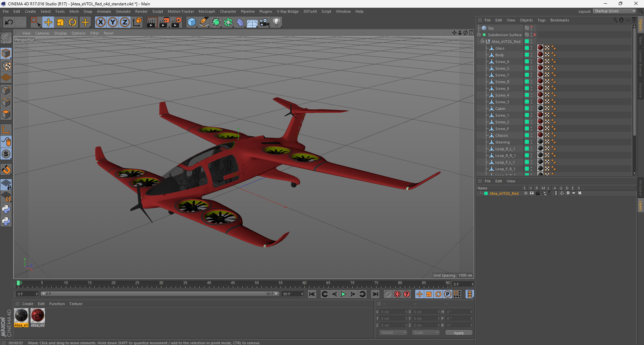644x345 pixels.
Task: Open the Sculpt menu
Action: pyautogui.click(x=158, y=11)
